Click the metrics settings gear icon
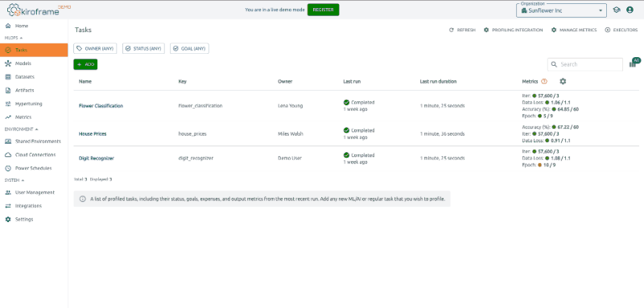Image resolution: width=644 pixels, height=308 pixels. pyautogui.click(x=563, y=81)
